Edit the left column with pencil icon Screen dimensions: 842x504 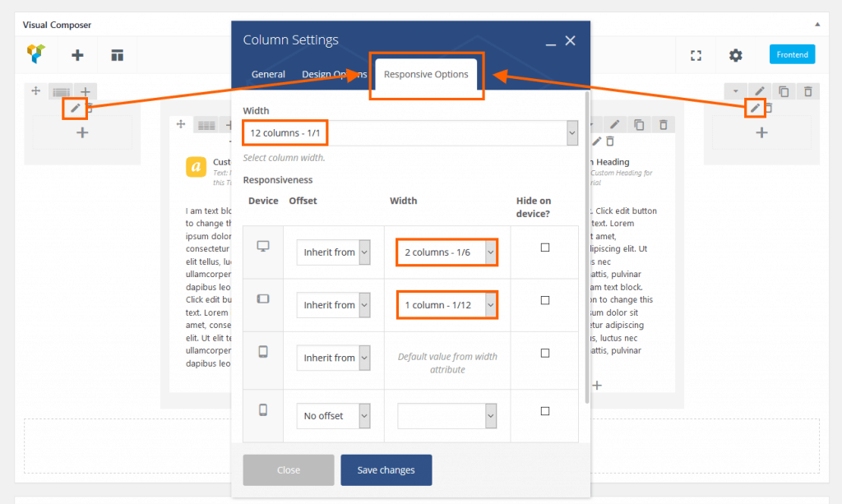pos(75,109)
